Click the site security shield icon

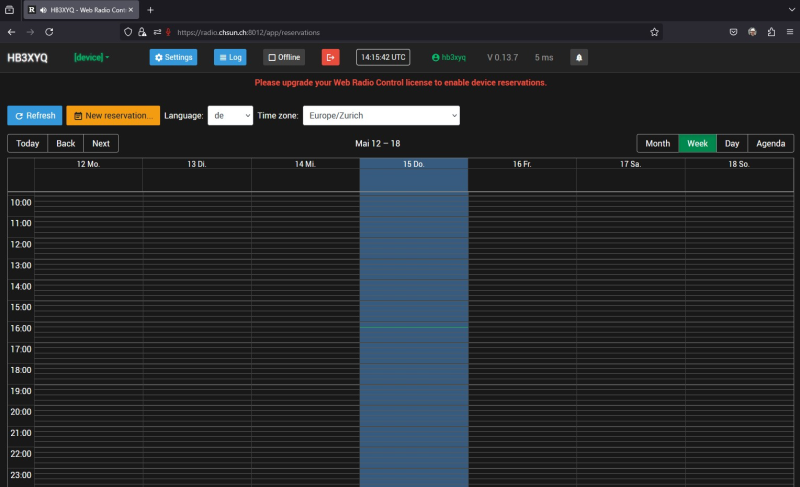coord(127,32)
